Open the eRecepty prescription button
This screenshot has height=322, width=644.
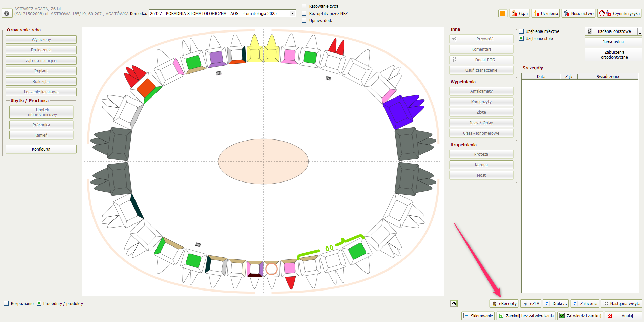point(504,303)
